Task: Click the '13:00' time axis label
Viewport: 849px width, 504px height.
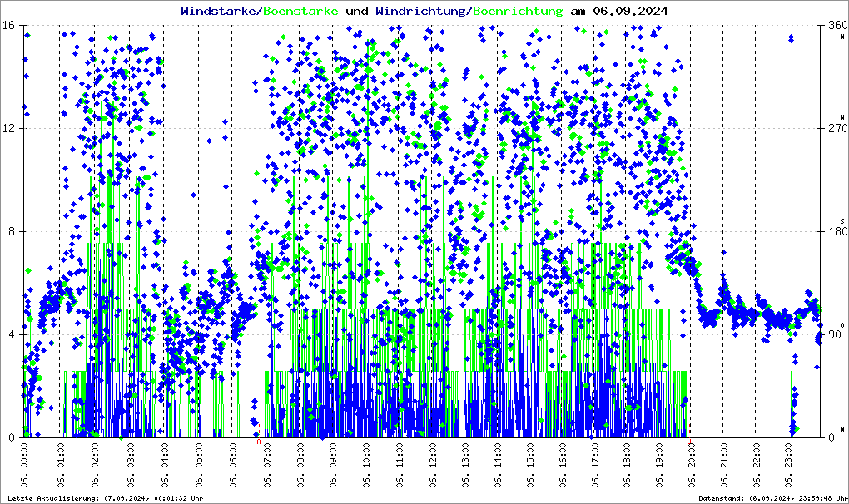Action: coord(465,457)
